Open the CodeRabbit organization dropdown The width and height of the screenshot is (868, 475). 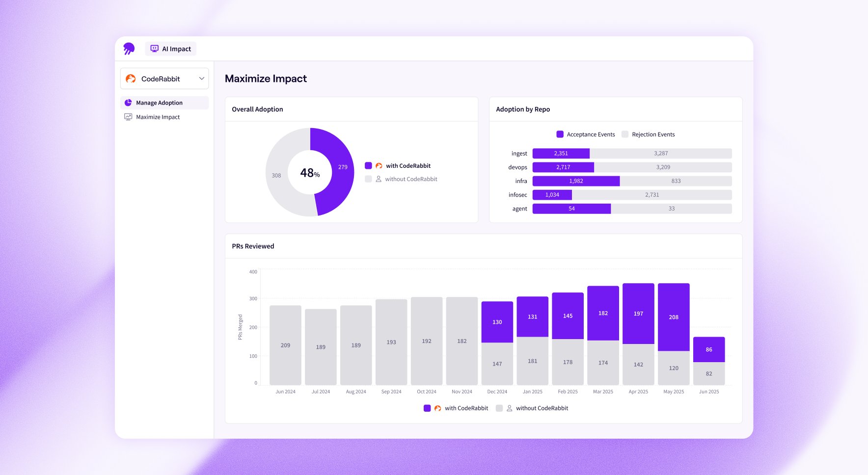(x=164, y=78)
